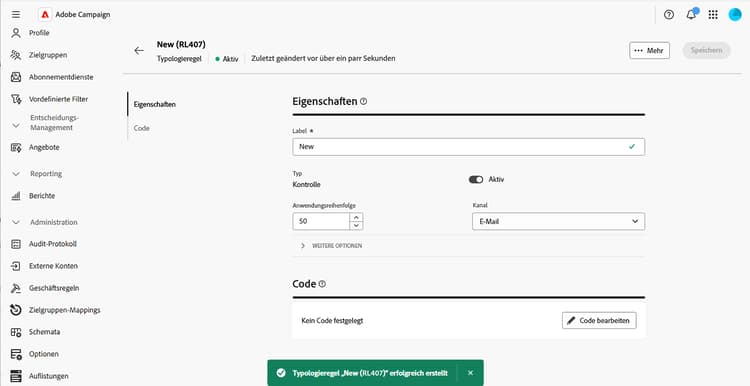The height and width of the screenshot is (386, 750).
Task: Open Abonnementdienste in the sidebar
Action: tap(61, 77)
